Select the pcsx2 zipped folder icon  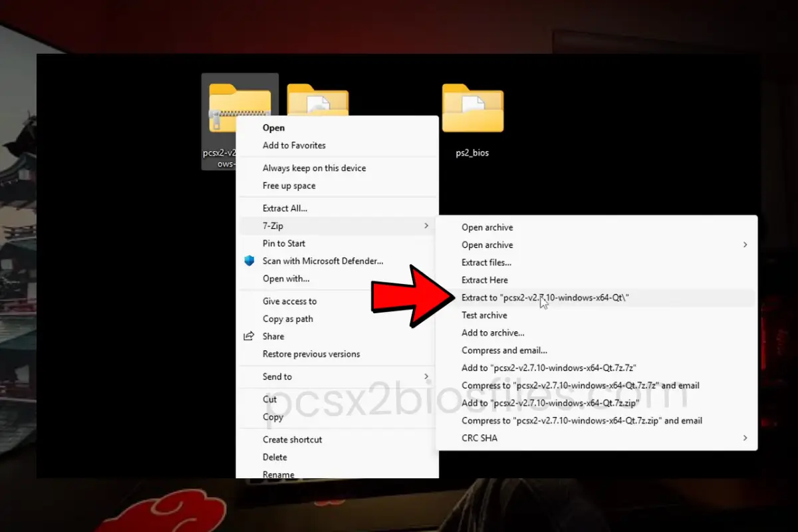[239, 108]
